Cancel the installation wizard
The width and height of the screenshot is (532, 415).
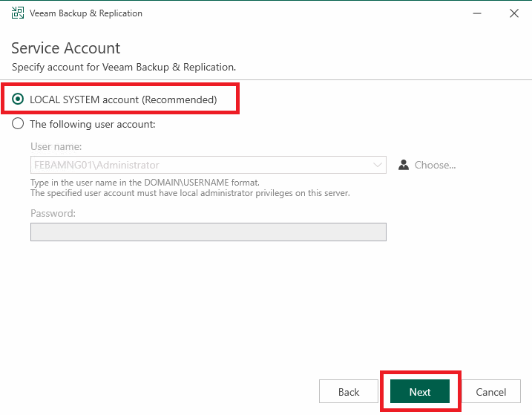pos(490,391)
